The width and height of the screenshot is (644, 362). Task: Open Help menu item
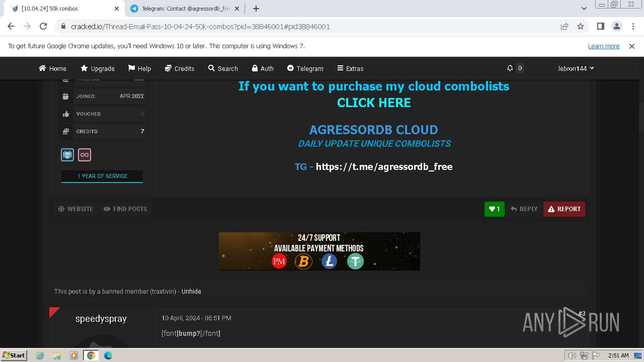[x=139, y=68]
